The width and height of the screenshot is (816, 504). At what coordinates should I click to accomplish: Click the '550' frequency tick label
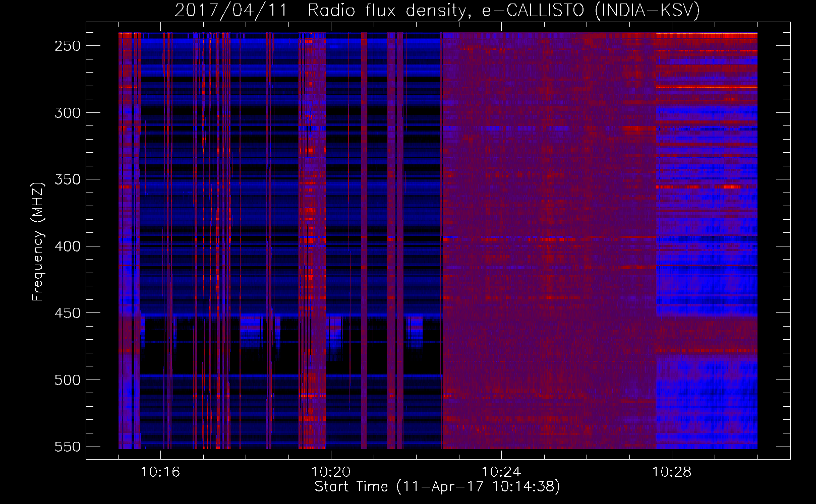point(68,447)
